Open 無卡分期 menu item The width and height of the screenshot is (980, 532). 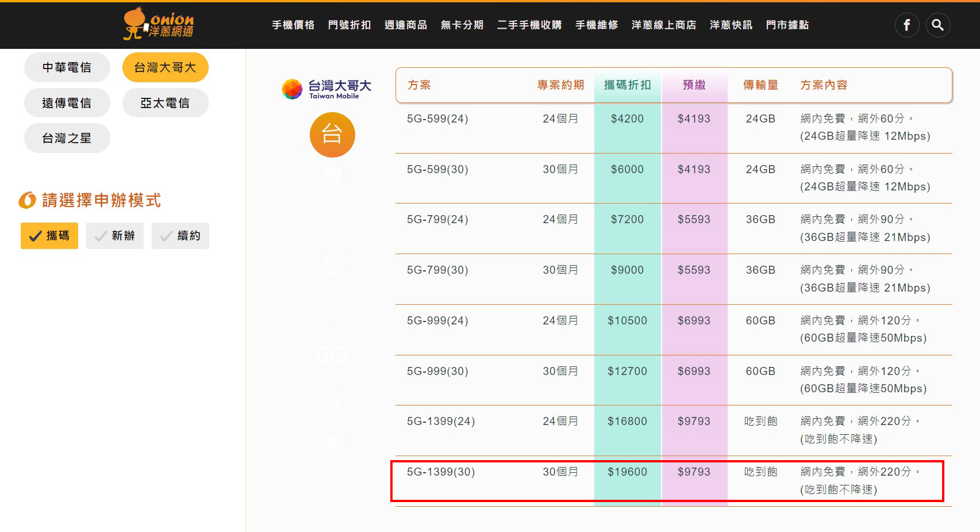pos(462,25)
